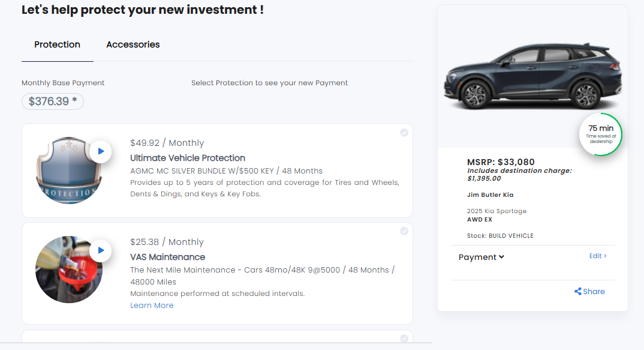Select the Protection tab
The image size is (644, 350).
coord(58,44)
